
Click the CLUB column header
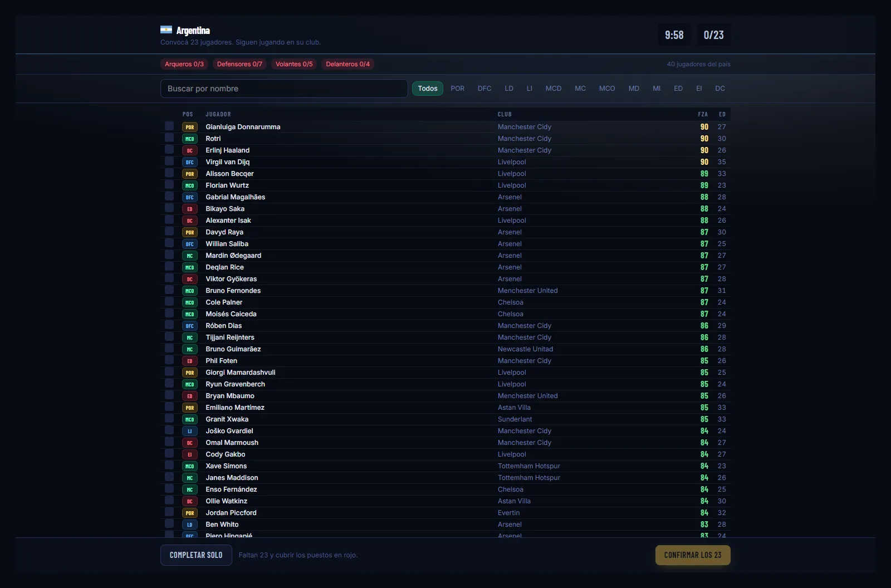505,114
